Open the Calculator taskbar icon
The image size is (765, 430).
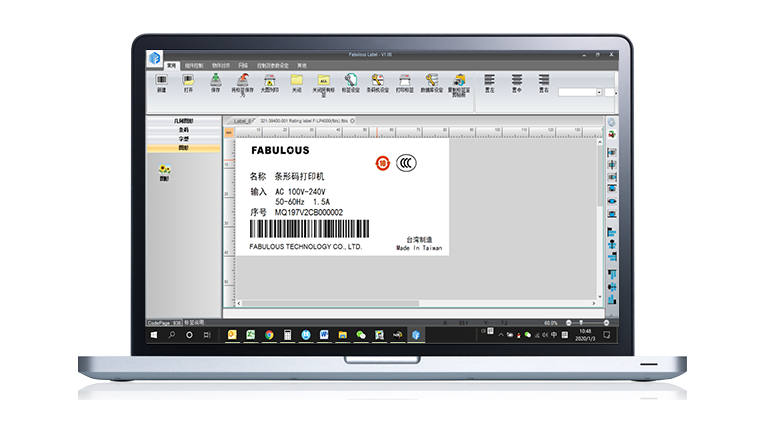pyautogui.click(x=287, y=335)
